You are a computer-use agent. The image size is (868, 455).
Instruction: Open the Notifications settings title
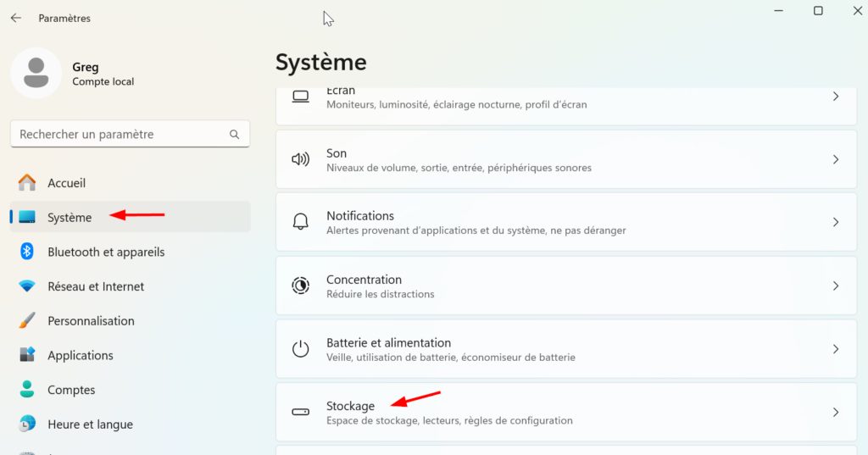(x=359, y=216)
